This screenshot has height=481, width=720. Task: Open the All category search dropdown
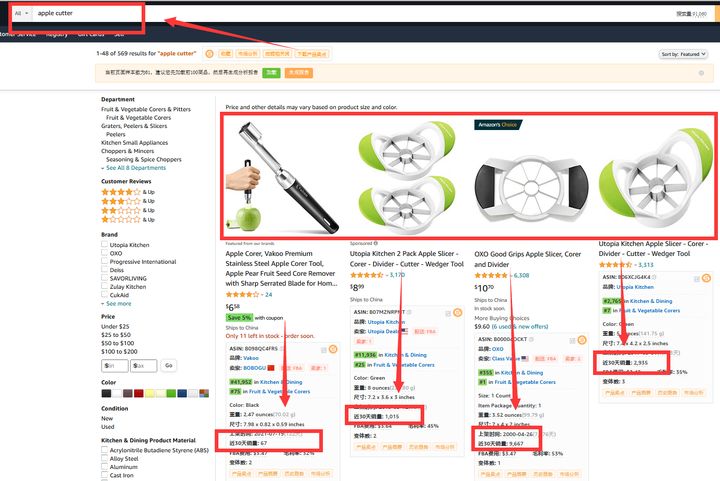click(21, 13)
